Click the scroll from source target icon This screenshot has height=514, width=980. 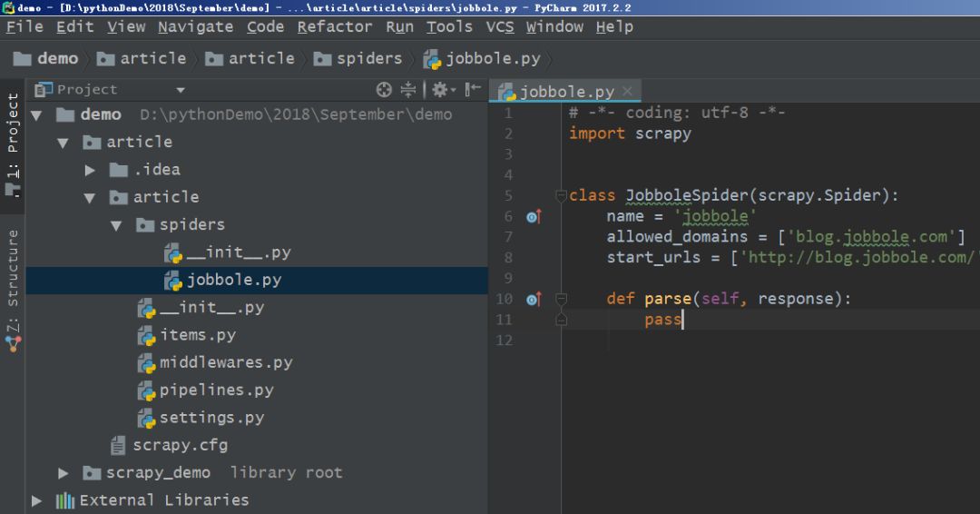384,89
